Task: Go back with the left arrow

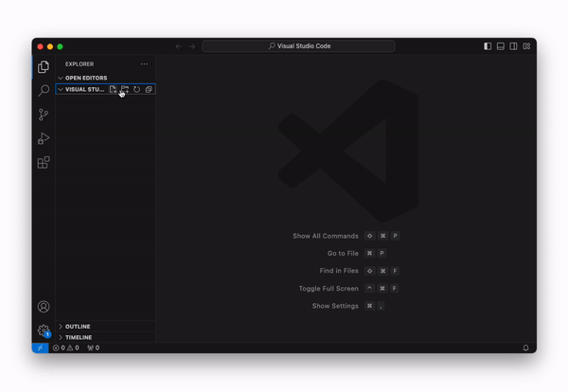Action: tap(179, 46)
